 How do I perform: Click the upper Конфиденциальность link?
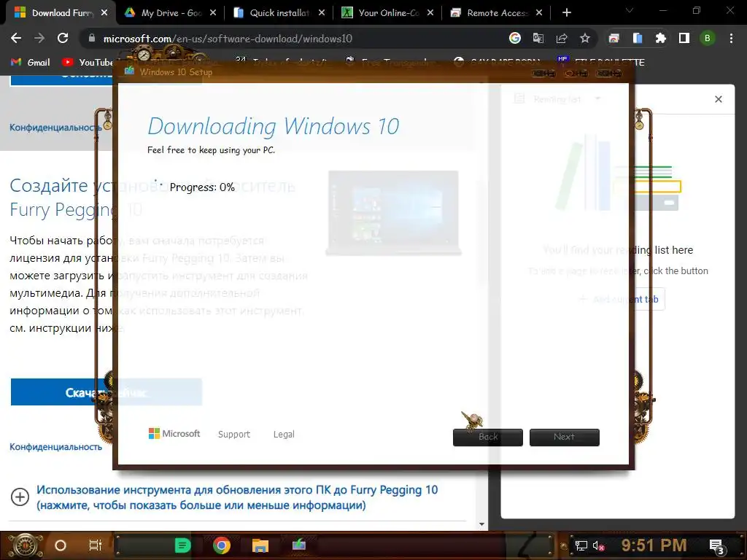55,128
